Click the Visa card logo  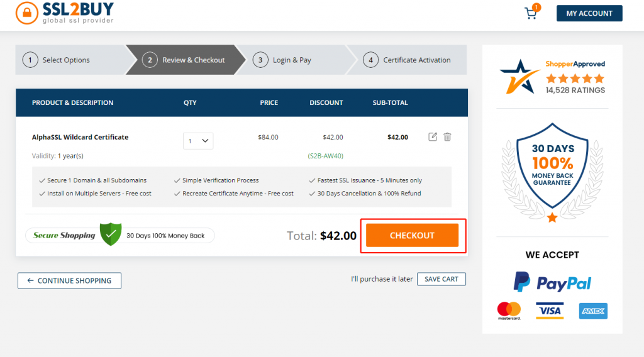[x=549, y=310]
